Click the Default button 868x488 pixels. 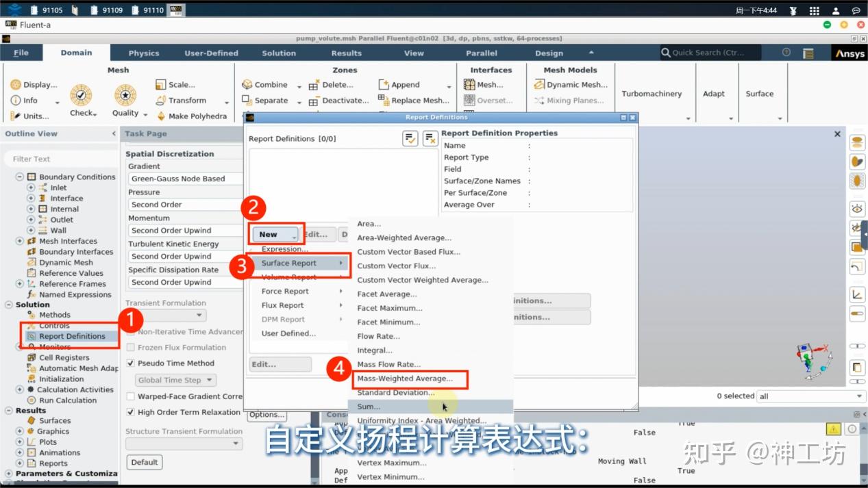pos(145,462)
